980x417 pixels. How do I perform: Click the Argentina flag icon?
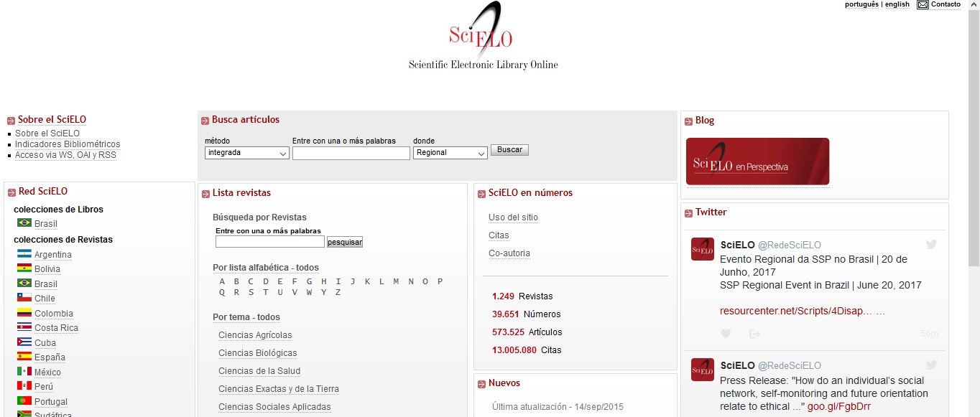coord(24,254)
